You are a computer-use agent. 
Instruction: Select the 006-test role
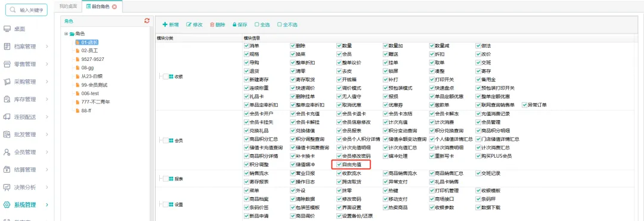tap(91, 93)
